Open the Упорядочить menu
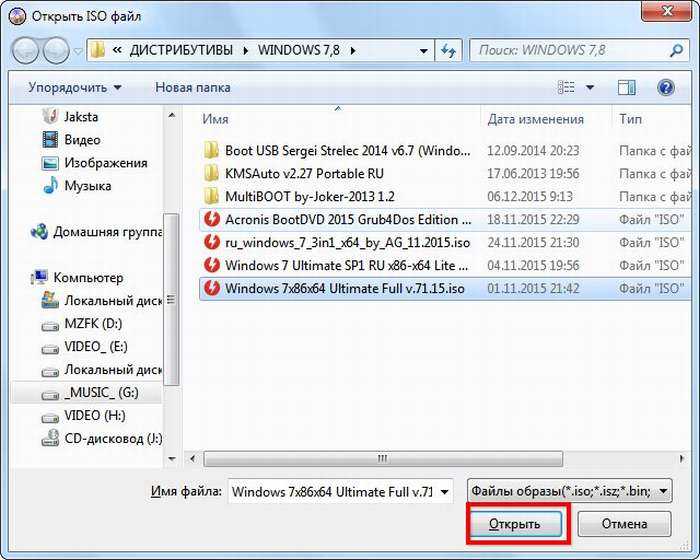700x560 pixels. coord(75,88)
